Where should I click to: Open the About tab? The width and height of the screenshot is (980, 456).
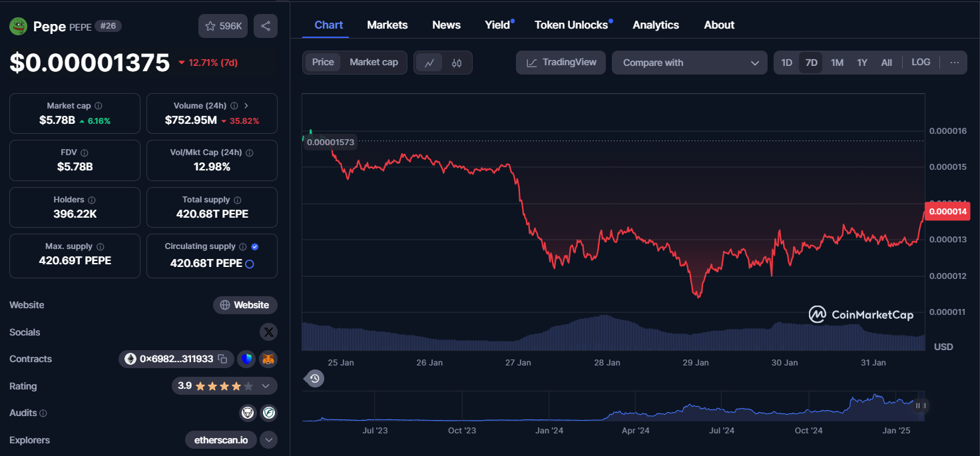pos(719,25)
